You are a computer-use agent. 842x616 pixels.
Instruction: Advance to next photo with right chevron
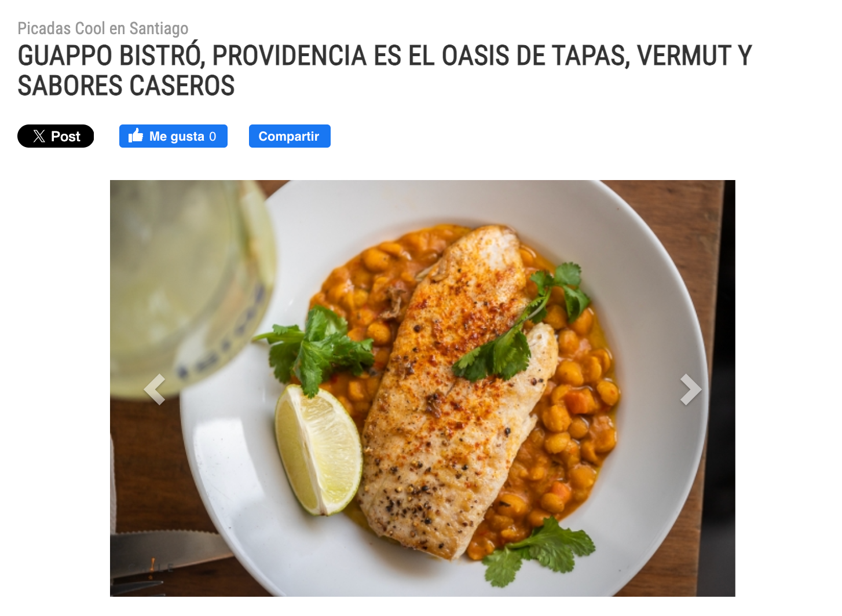click(691, 389)
